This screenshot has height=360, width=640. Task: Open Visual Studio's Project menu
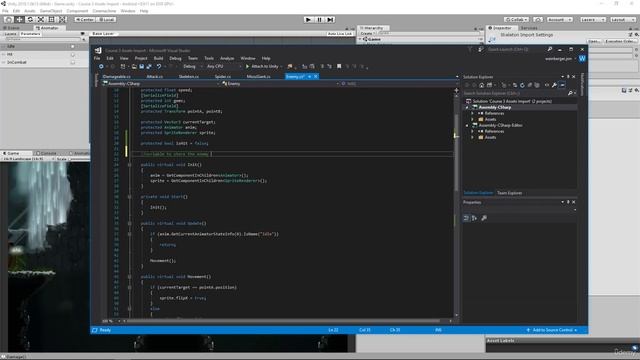pos(141,58)
